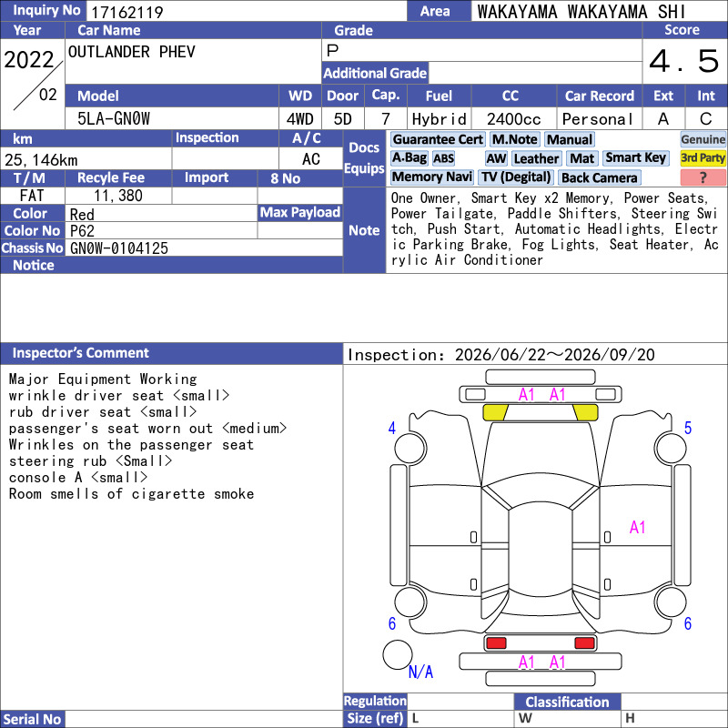This screenshot has height=728, width=728.
Task: Click the area WAKAYAMA WAKAYAMA SHI
Action: point(581,12)
